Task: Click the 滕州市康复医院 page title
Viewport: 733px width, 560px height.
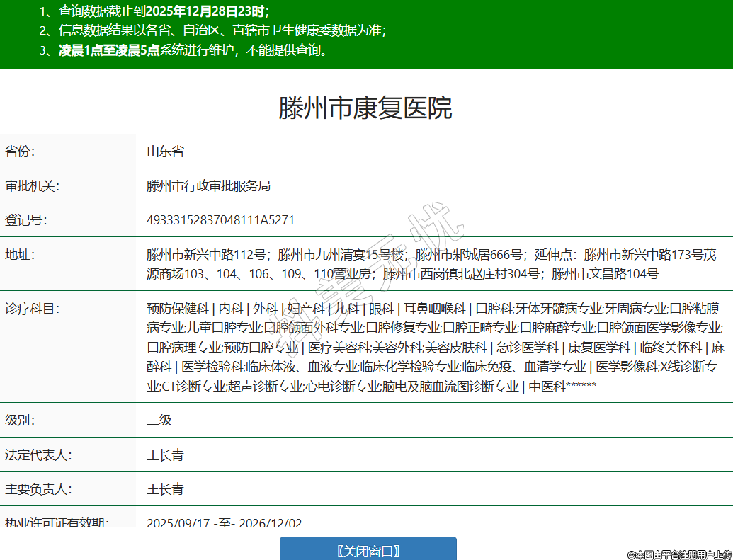Action: click(x=365, y=108)
